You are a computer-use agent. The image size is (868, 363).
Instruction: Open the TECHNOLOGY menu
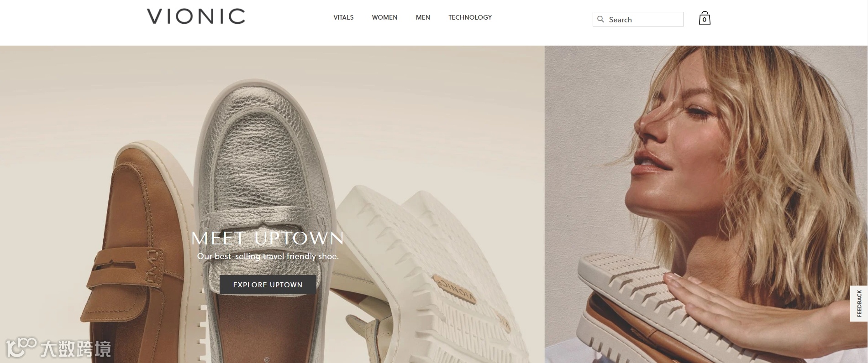click(470, 17)
